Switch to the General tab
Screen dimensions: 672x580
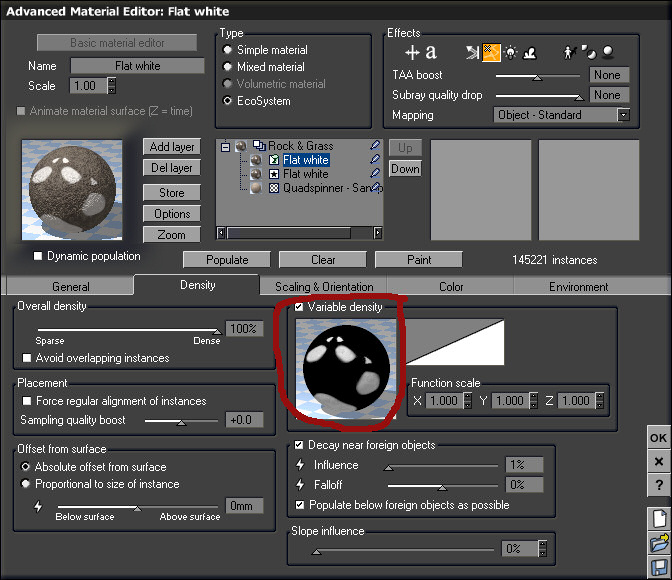point(70,286)
